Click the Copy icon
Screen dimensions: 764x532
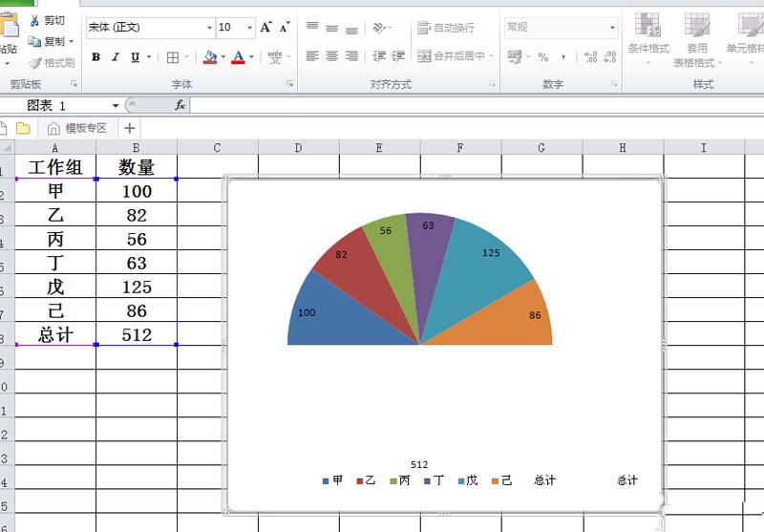[x=34, y=41]
